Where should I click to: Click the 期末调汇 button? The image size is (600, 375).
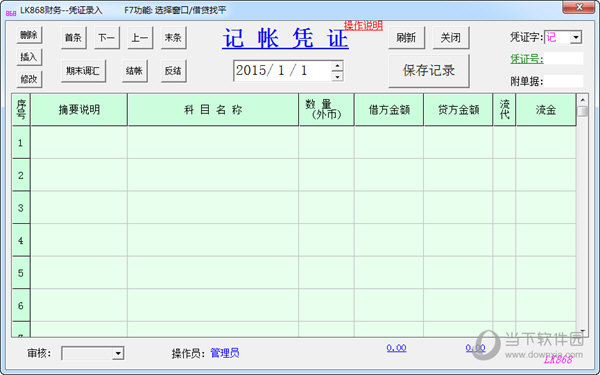point(83,71)
